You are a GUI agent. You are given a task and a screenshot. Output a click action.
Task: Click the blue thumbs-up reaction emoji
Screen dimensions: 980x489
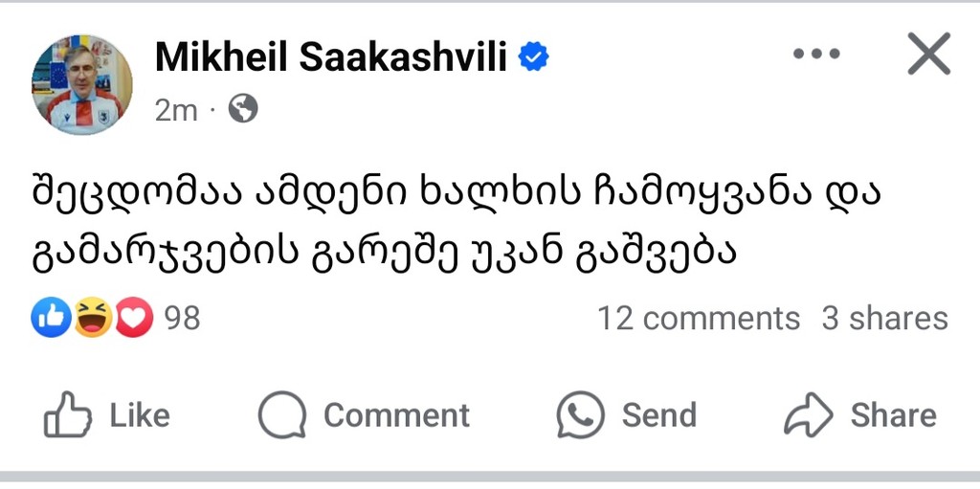51,318
